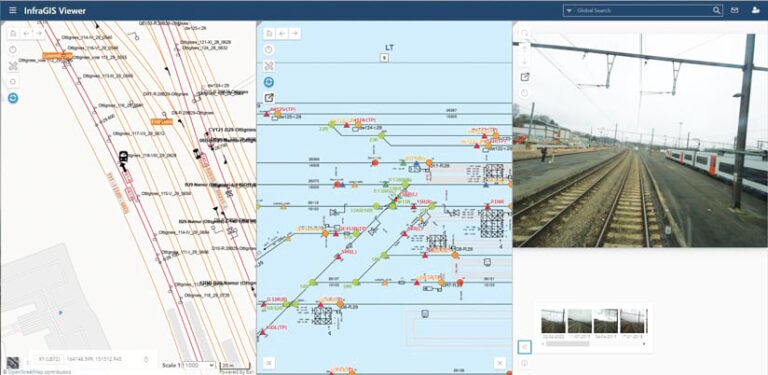The image size is (768, 375).
Task: Click the main track photograph in the photo panel
Action: pyautogui.click(x=640, y=140)
